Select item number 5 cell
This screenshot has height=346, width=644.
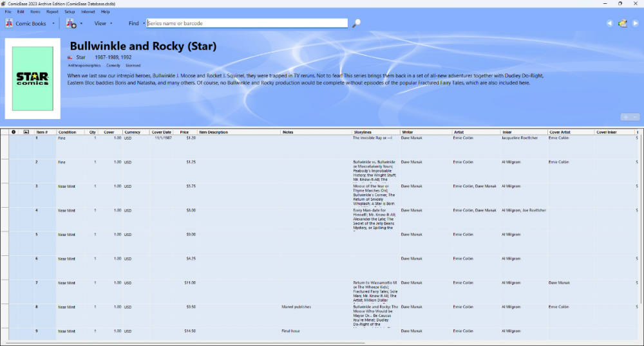point(45,244)
